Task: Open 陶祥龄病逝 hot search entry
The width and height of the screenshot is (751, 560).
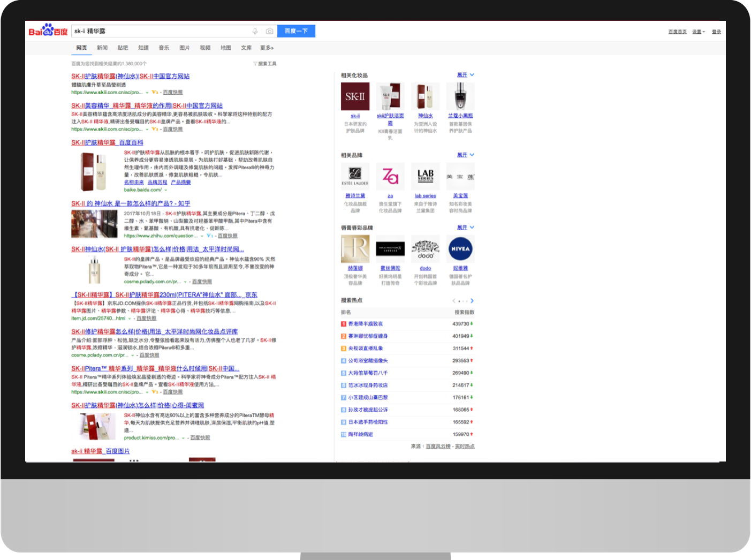Action: pyautogui.click(x=361, y=435)
